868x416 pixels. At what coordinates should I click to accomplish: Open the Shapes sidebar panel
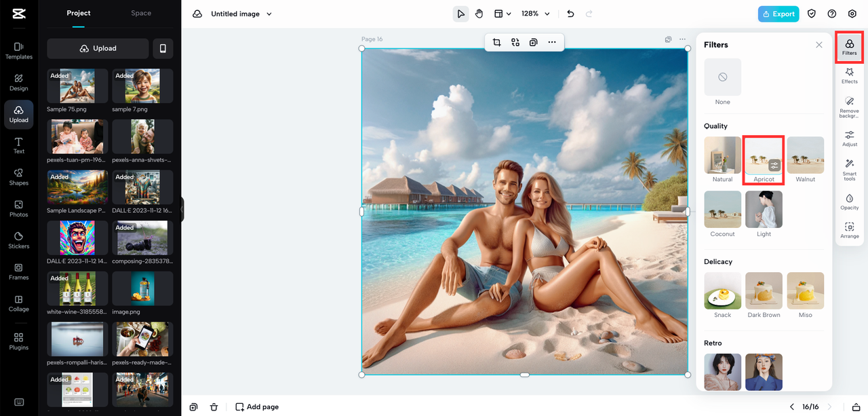(19, 177)
